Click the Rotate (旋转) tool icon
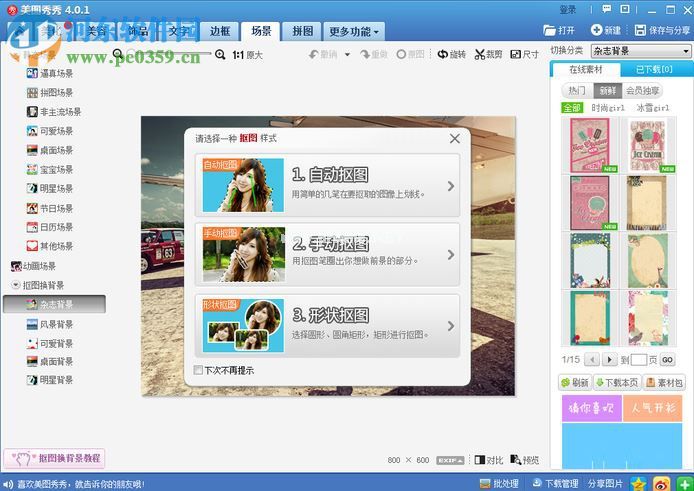Image resolution: width=694 pixels, height=491 pixels. pyautogui.click(x=443, y=54)
